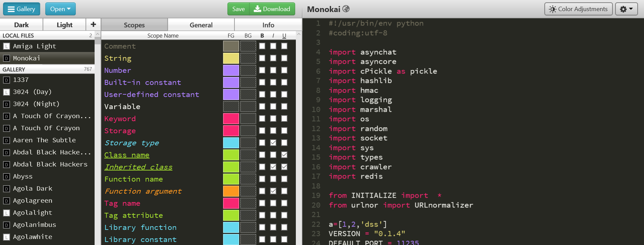Pick the String foreground color
Image resolution: width=644 pixels, height=245 pixels.
click(x=231, y=58)
